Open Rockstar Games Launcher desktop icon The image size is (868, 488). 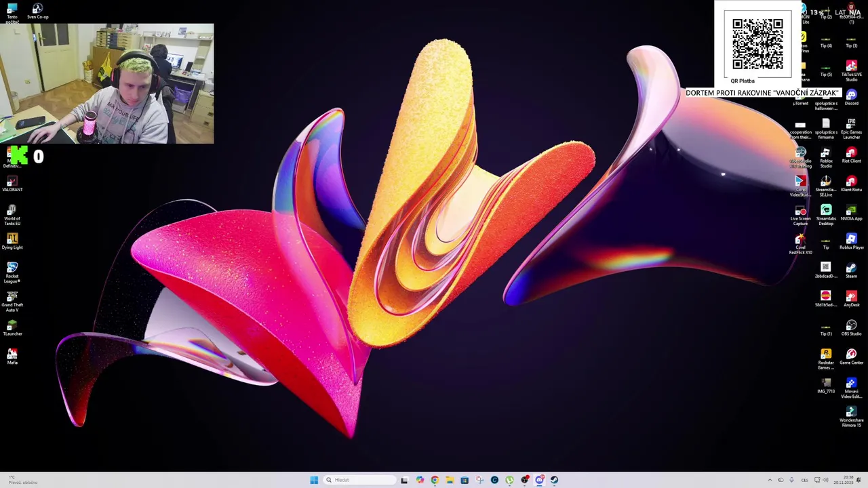tap(826, 359)
